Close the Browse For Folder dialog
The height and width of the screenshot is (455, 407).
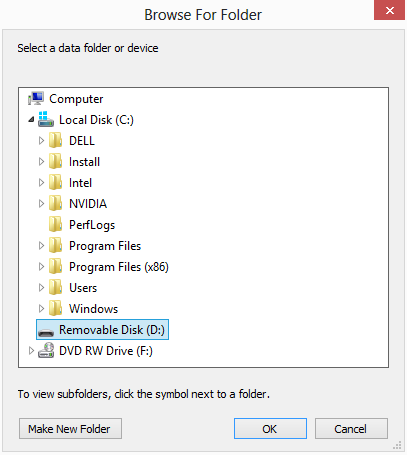389,10
